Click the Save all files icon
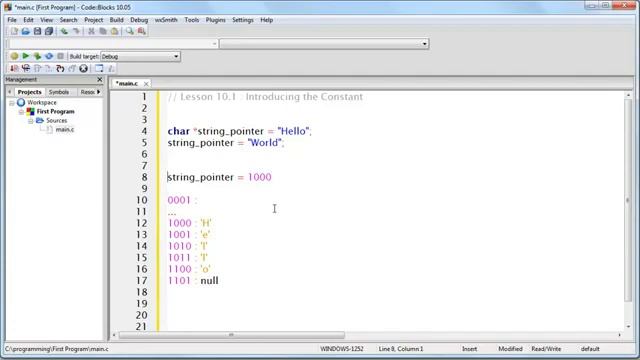This screenshot has height=360, width=640. point(49,31)
